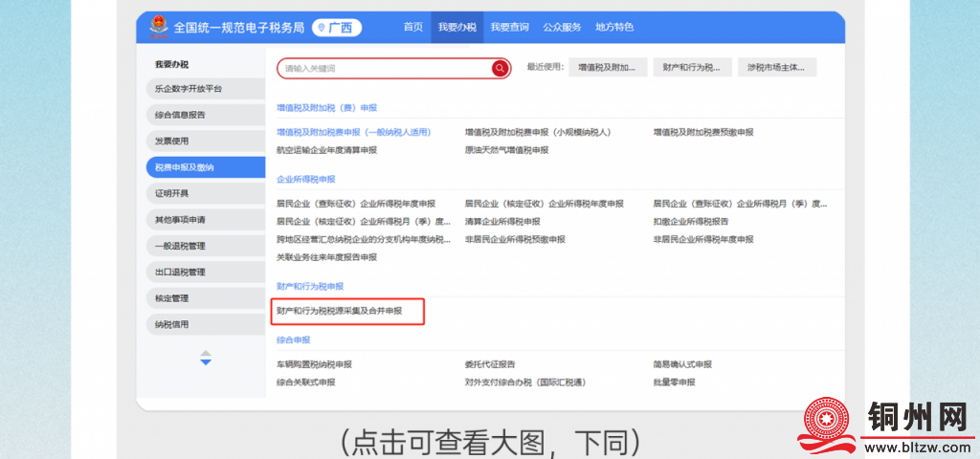
Task: Click the sidebar up arrow icon
Action: (x=206, y=354)
